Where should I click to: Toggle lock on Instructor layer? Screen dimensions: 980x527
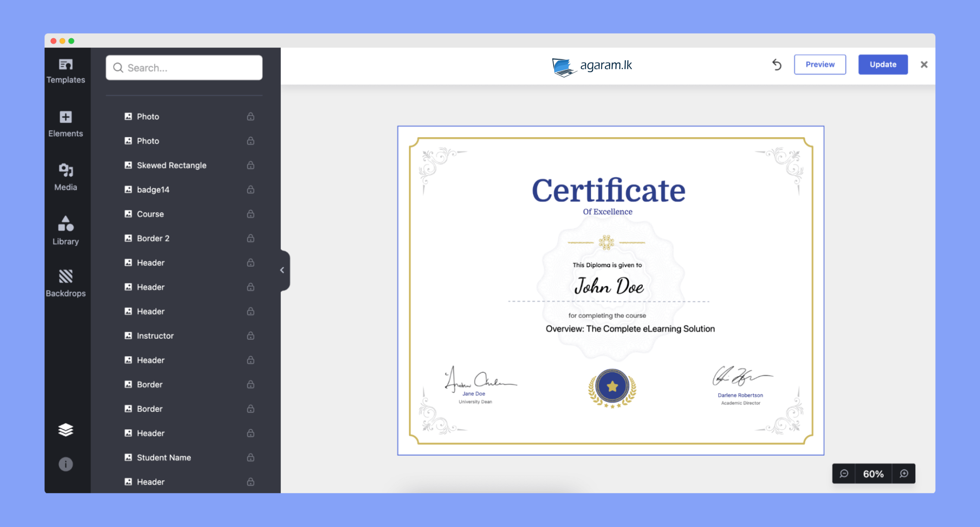(x=250, y=336)
